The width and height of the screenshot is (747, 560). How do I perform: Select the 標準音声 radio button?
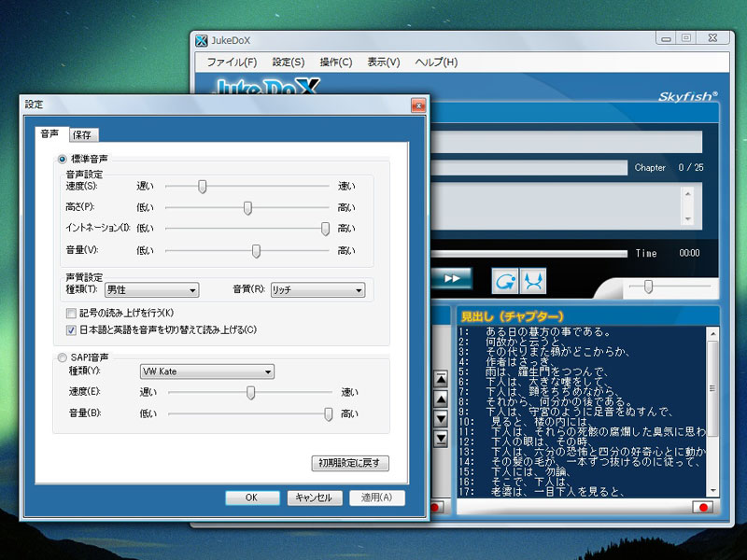coord(62,159)
